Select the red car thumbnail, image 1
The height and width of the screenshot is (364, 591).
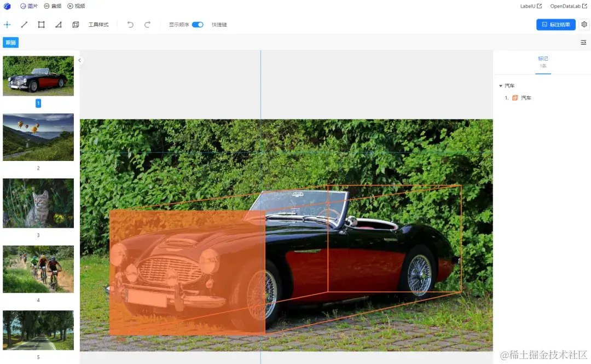pos(38,76)
